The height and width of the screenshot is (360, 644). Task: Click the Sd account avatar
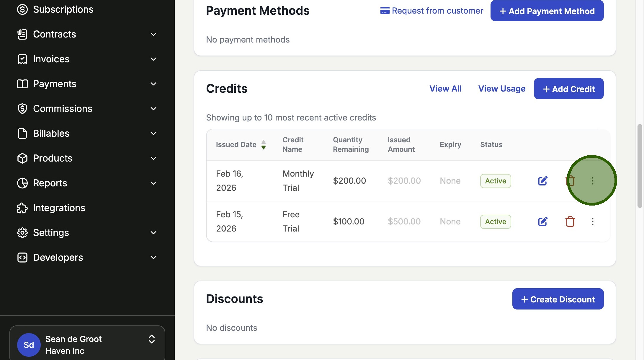point(29,345)
